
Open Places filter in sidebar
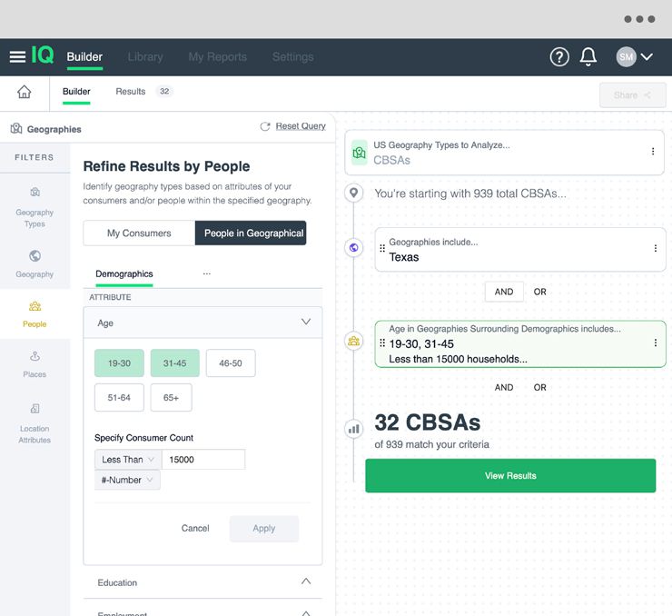point(35,363)
